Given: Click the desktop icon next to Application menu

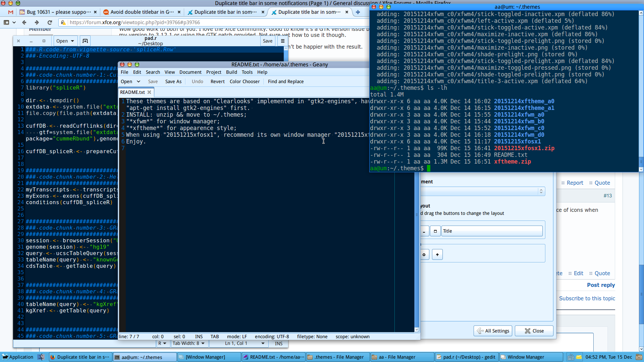Looking at the screenshot, I should click(x=41, y=357).
